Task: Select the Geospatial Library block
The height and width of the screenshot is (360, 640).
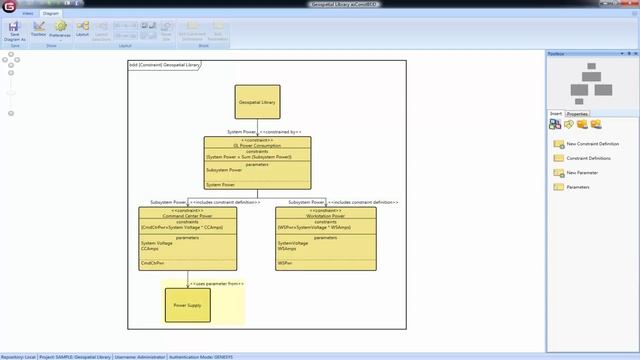Action: [x=258, y=102]
